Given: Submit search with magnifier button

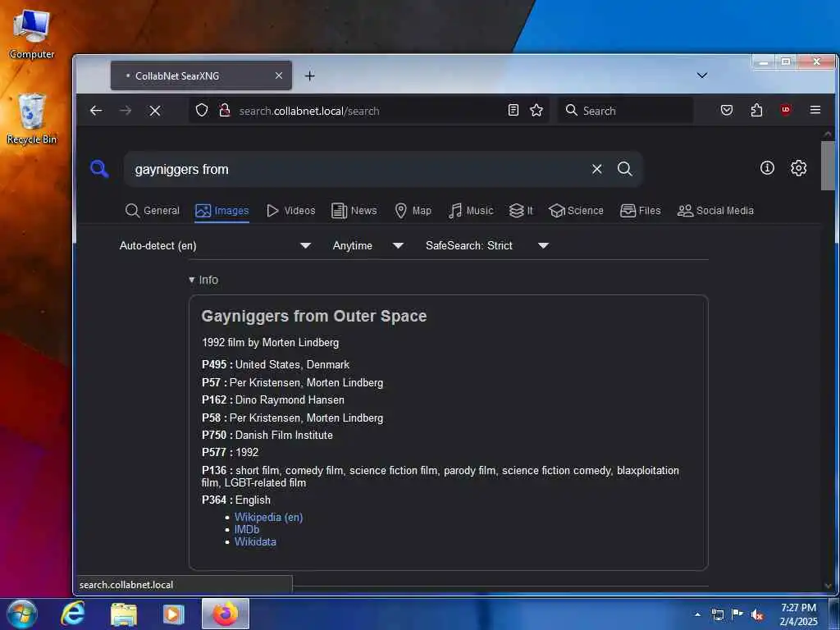Looking at the screenshot, I should [x=624, y=169].
